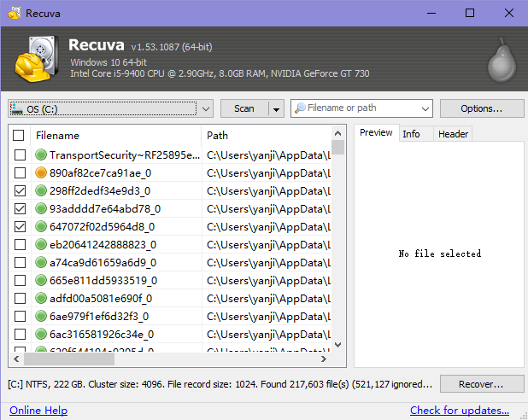The image size is (528, 420).
Task: Check the box for 6ae979f1ef6d32f3_0
Action: (20, 316)
